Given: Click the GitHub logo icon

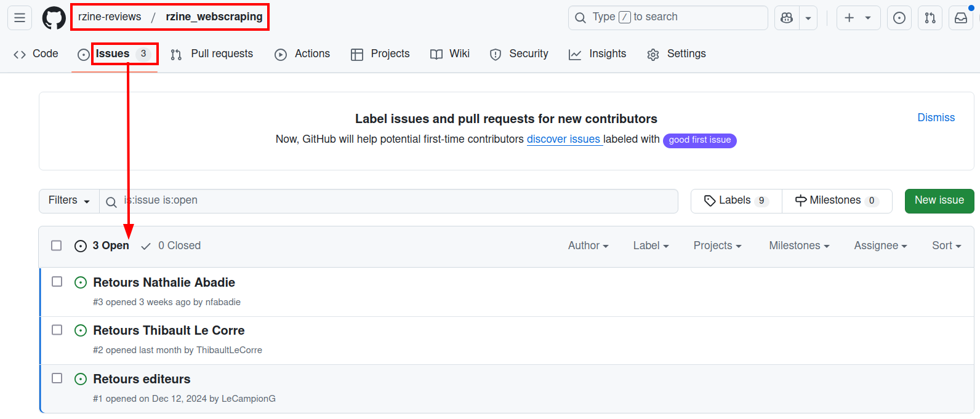Looking at the screenshot, I should (54, 18).
